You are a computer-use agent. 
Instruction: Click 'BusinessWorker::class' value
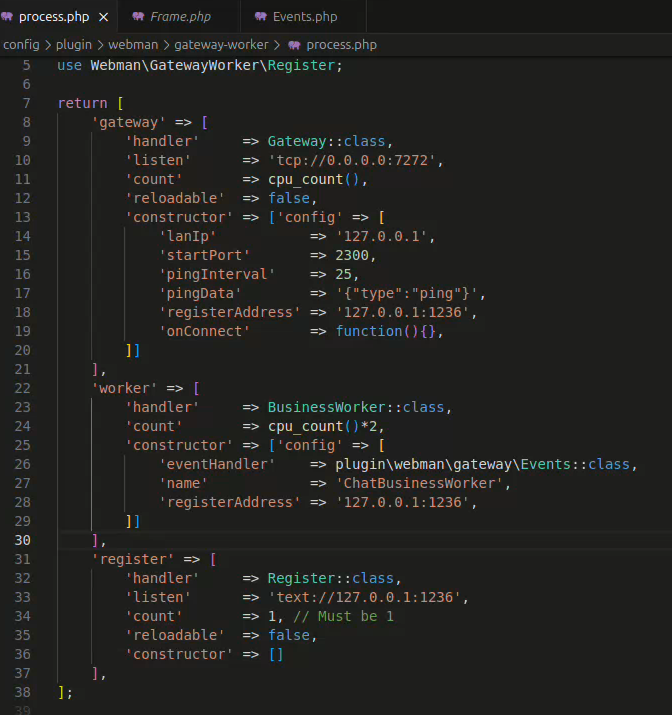pos(356,407)
